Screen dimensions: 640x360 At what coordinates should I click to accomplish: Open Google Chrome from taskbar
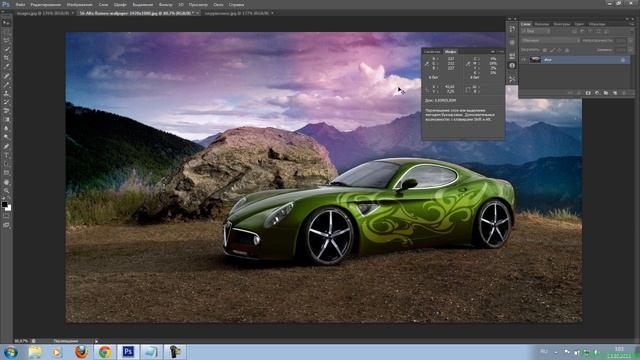coord(104,352)
